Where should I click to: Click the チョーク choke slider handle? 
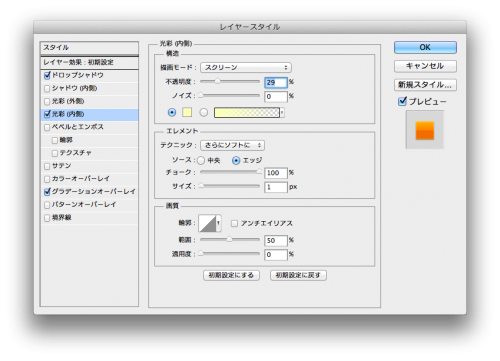(x=259, y=171)
